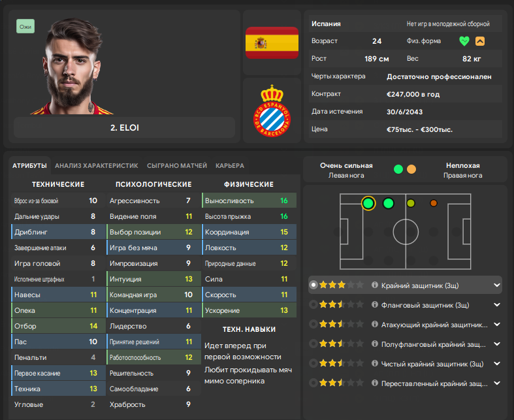
Task: Click info icon beside Чистый крайний защитник
Action: click(x=375, y=363)
